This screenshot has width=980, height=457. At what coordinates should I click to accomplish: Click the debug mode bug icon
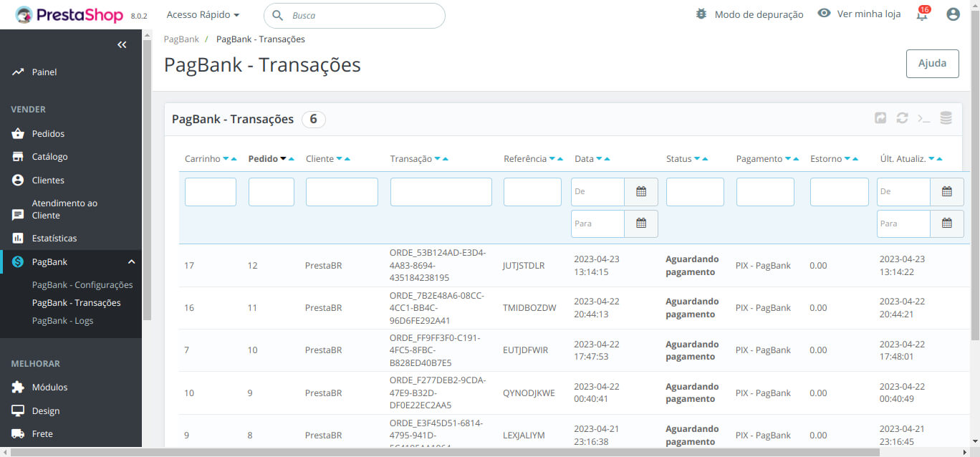701,14
